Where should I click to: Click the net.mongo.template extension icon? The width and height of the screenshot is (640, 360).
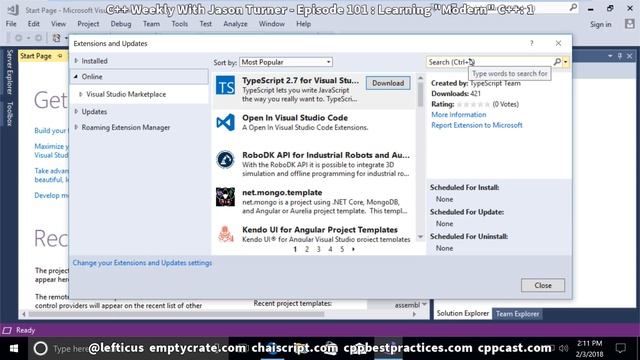click(x=225, y=197)
